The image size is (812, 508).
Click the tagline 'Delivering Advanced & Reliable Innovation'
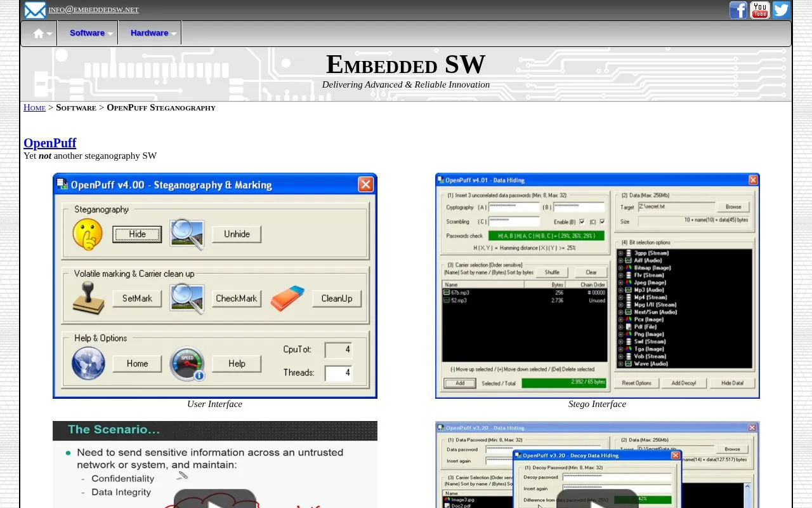pyautogui.click(x=406, y=84)
